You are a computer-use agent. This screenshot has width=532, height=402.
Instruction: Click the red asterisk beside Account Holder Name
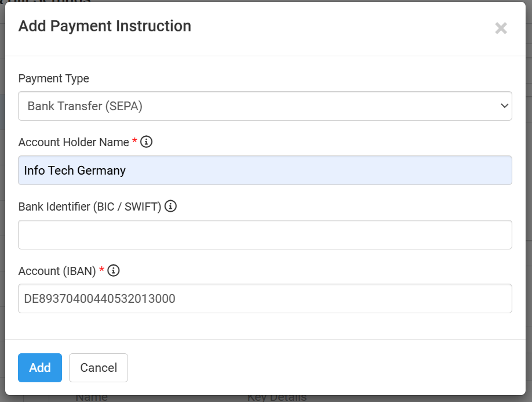[x=135, y=142]
